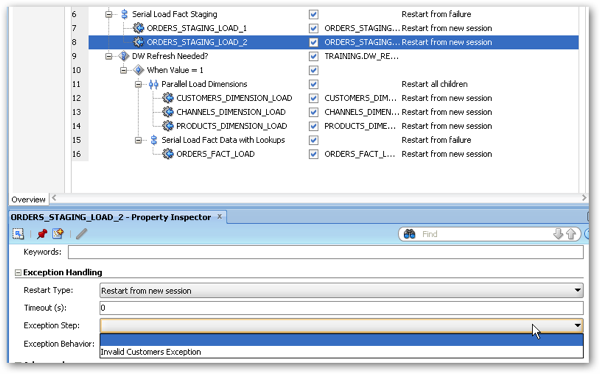The width and height of the screenshot is (600, 374).
Task: Click inside the Find search field
Action: [486, 234]
